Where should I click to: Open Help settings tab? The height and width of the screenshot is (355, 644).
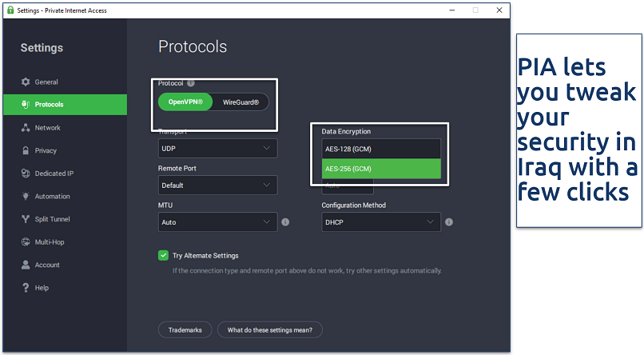point(65,288)
